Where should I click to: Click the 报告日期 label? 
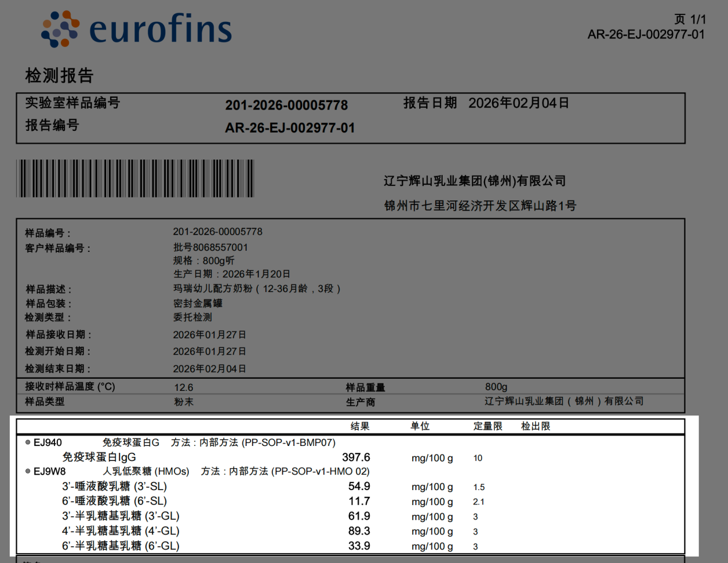pyautogui.click(x=430, y=103)
